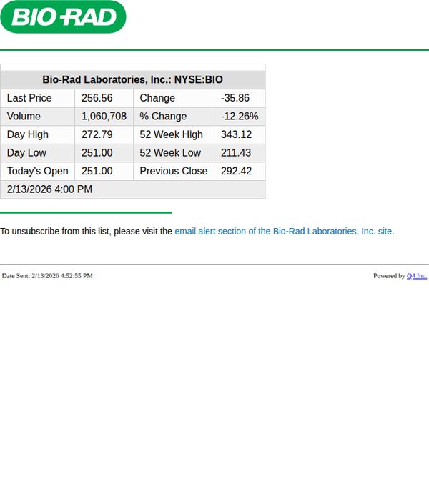Viewport: 429px width, 504px height.
Task: Click the Last Price label
Action: [29, 98]
